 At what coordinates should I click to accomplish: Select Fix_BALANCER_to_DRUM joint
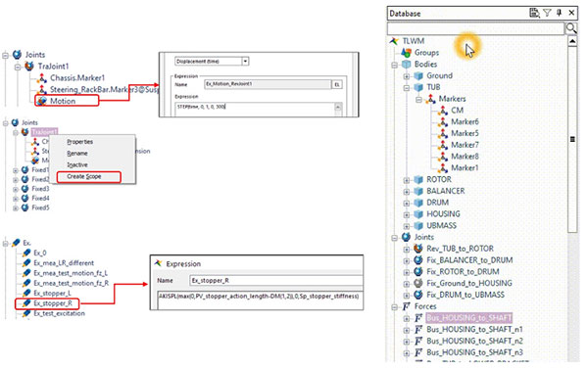click(x=469, y=260)
